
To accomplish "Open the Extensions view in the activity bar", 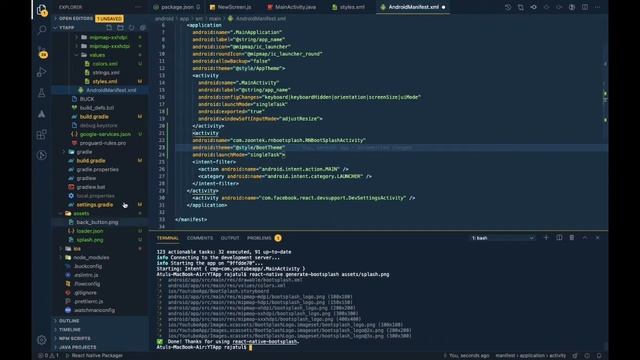I will click(x=42, y=134).
